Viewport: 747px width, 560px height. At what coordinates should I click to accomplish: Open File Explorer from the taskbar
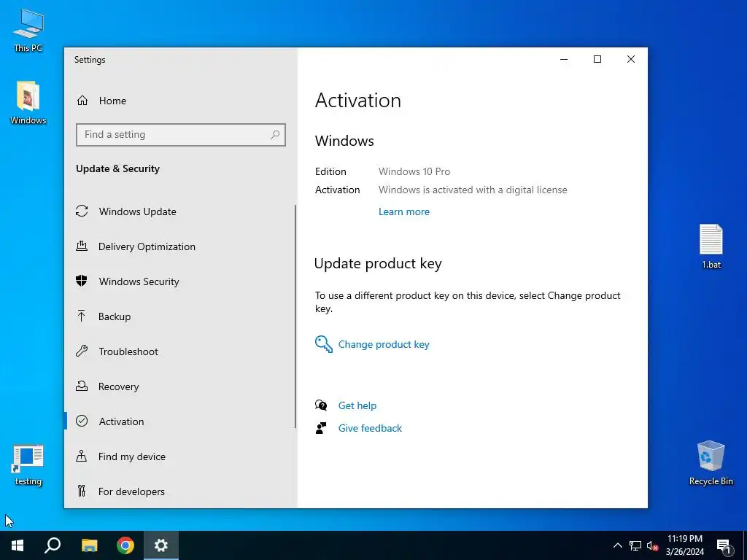(x=89, y=545)
